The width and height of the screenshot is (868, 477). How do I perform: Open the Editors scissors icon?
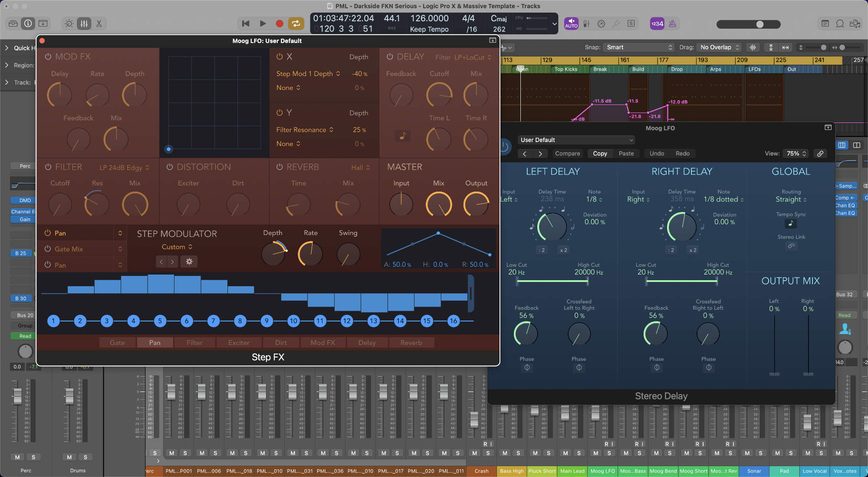click(99, 23)
